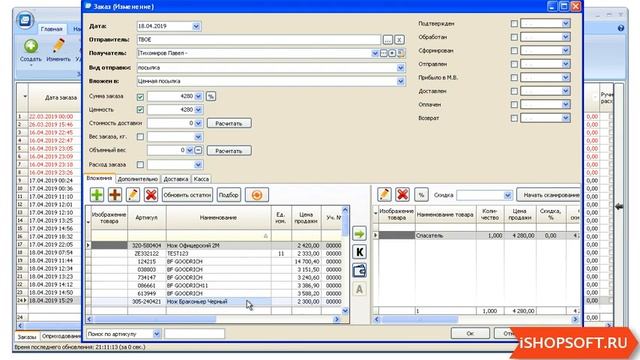Open the date dropdown next to Сформирован
This screenshot has height=360, width=640.
pos(566,51)
